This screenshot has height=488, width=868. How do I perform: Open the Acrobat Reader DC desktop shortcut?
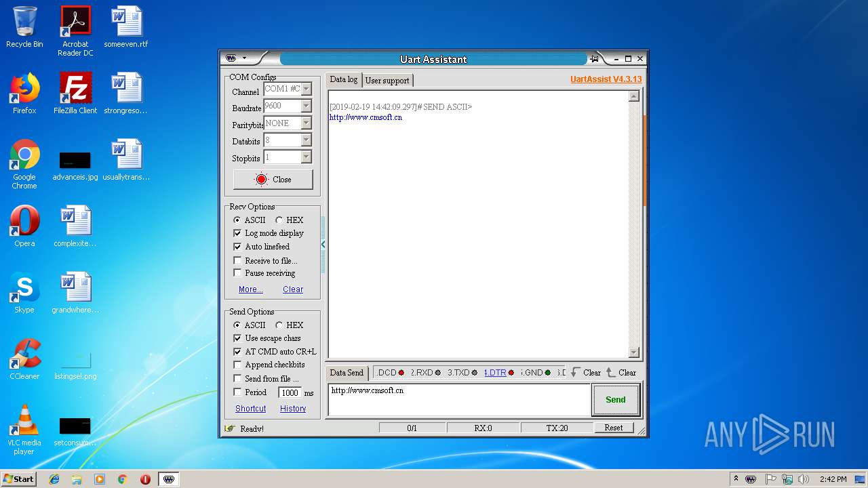click(75, 31)
